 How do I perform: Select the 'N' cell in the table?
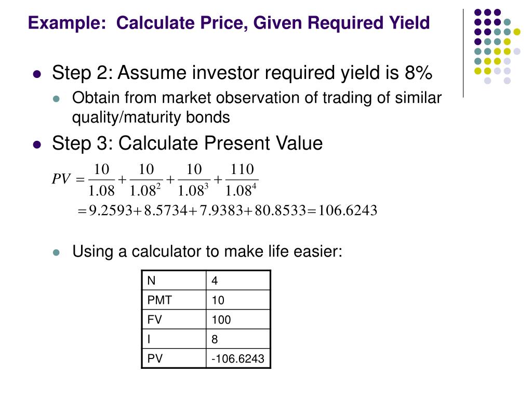coord(174,281)
